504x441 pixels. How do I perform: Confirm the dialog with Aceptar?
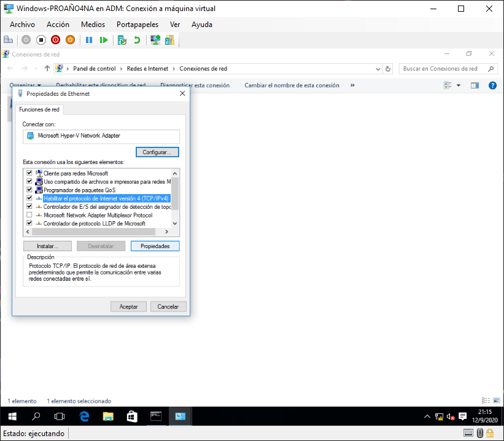click(x=128, y=306)
